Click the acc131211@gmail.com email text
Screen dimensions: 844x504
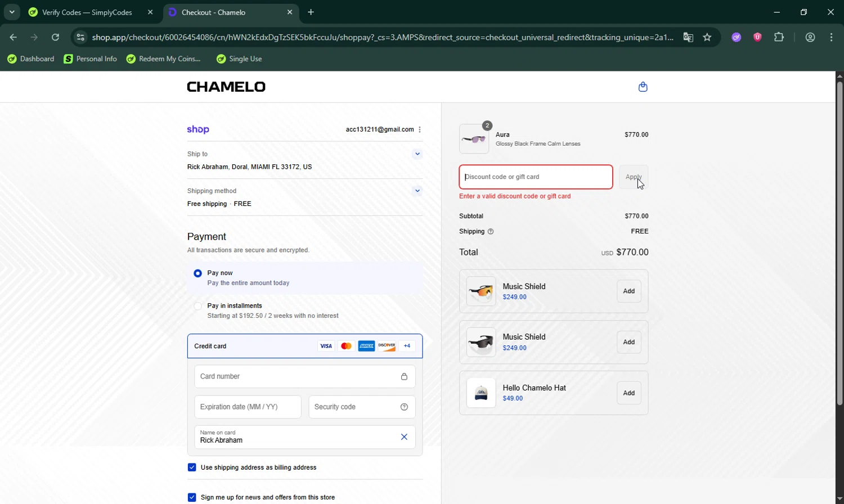click(x=380, y=129)
